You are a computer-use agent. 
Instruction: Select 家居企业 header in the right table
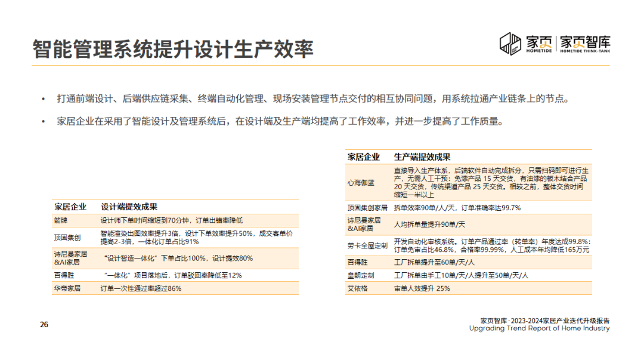click(x=364, y=157)
